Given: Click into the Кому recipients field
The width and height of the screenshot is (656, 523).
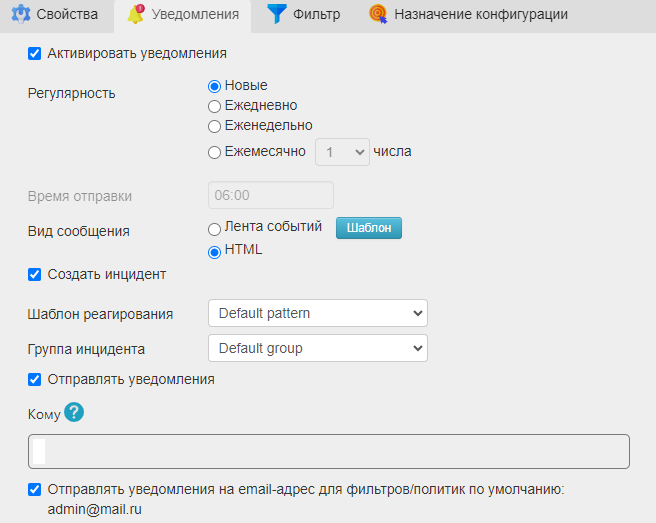Looking at the screenshot, I should (329, 451).
